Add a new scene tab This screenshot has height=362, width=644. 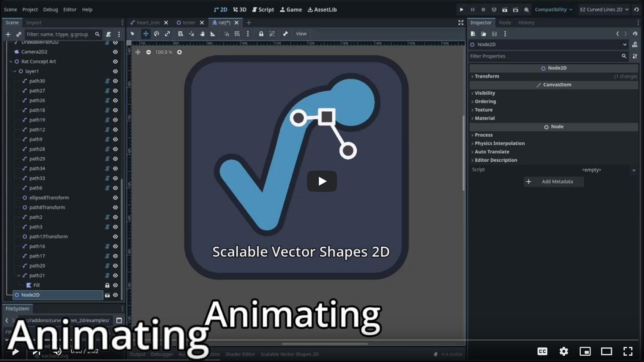pos(249,23)
